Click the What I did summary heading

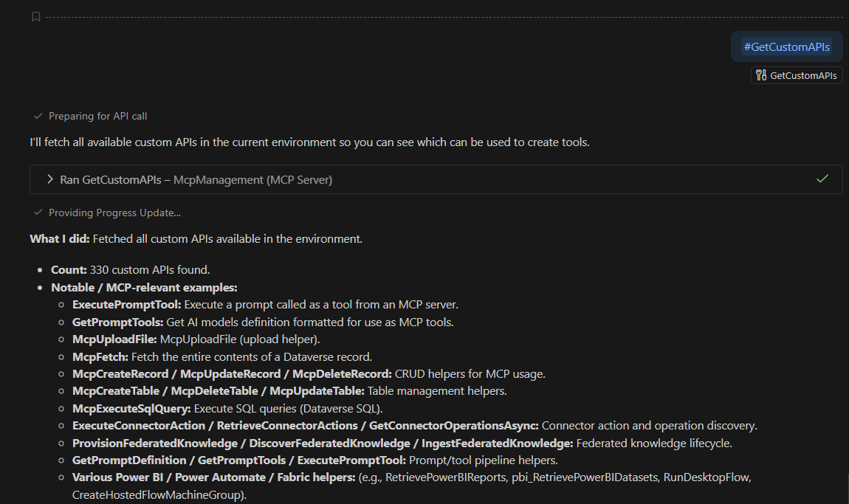point(60,238)
